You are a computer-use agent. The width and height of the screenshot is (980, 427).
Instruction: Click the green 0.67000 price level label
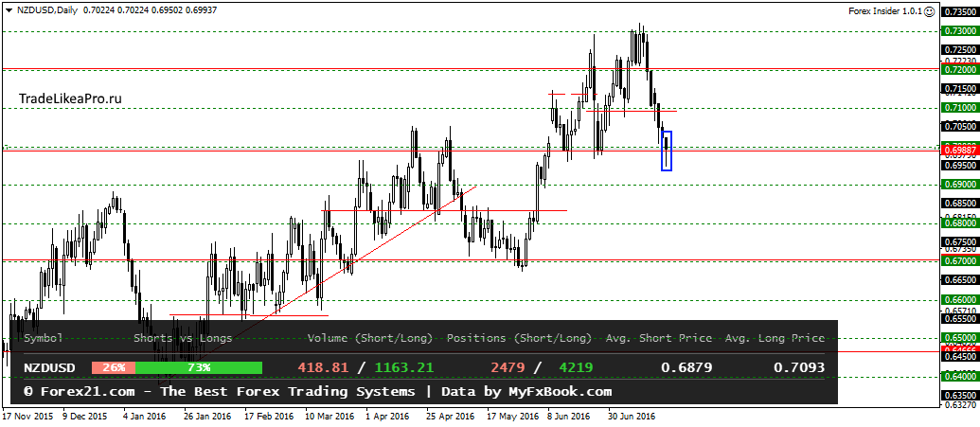click(x=960, y=260)
